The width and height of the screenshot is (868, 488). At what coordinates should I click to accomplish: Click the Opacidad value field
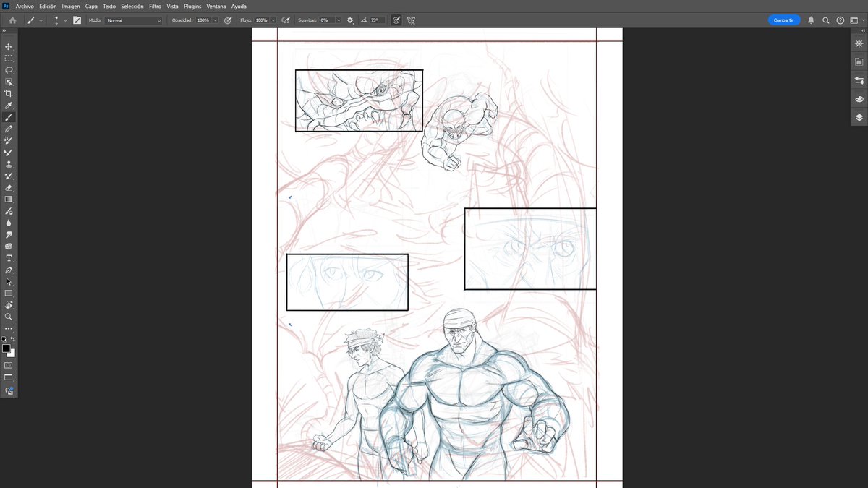click(x=203, y=20)
